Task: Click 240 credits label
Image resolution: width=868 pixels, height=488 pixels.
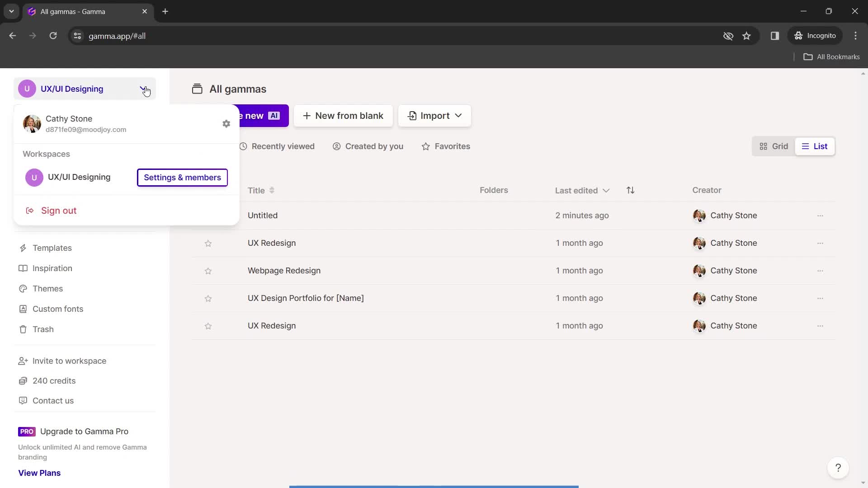Action: click(x=54, y=381)
